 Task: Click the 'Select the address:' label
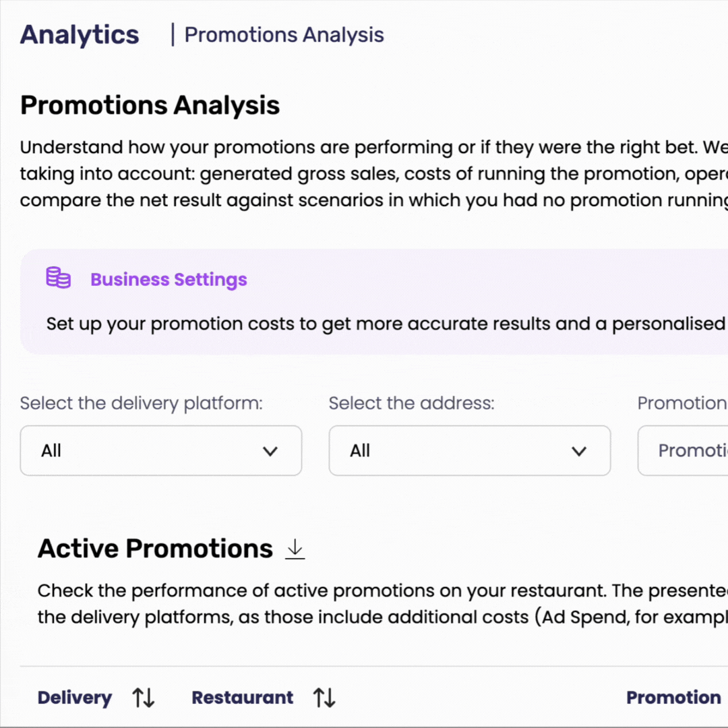411,403
